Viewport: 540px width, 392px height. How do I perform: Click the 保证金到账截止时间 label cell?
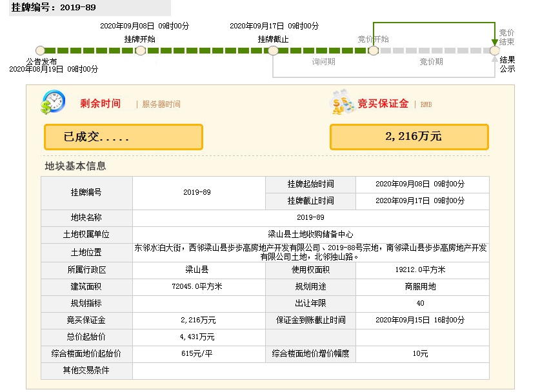pos(310,320)
